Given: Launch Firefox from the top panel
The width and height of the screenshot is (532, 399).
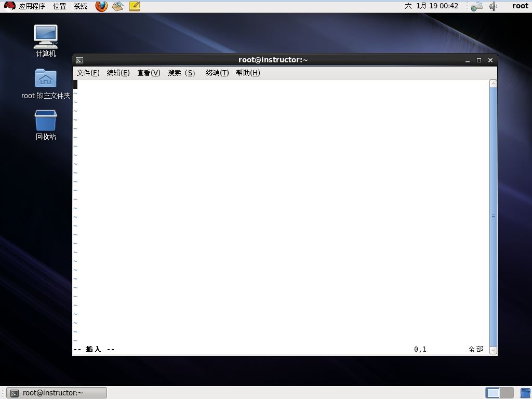Looking at the screenshot, I should pos(101,6).
